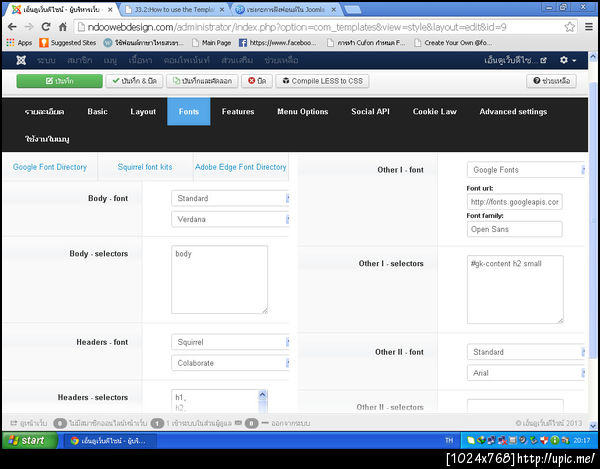
Task: Switch to the Layout tab
Action: click(143, 112)
